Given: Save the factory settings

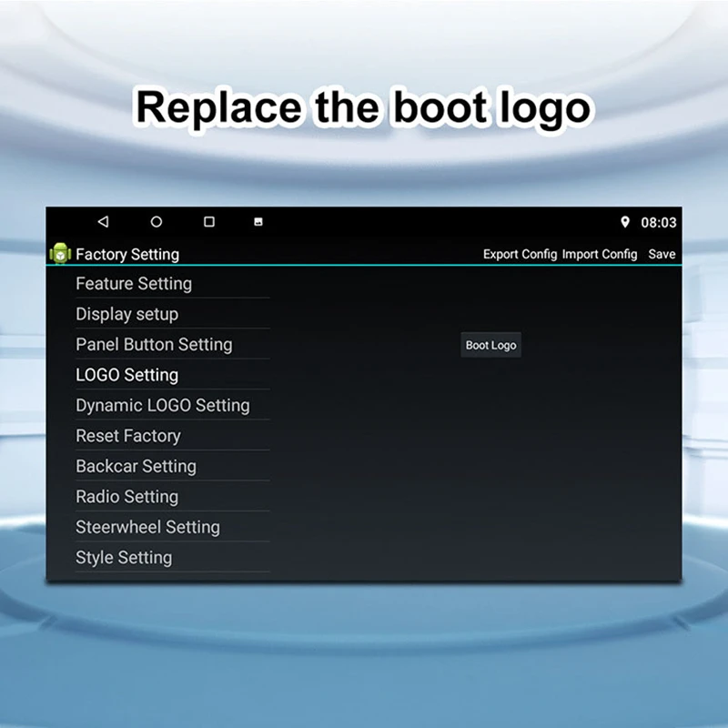Looking at the screenshot, I should tap(662, 255).
